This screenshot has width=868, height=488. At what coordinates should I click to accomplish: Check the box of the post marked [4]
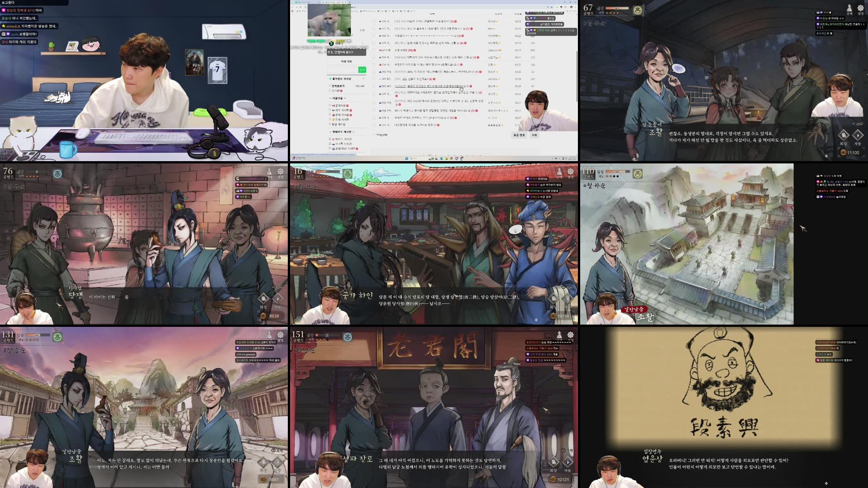click(x=374, y=43)
